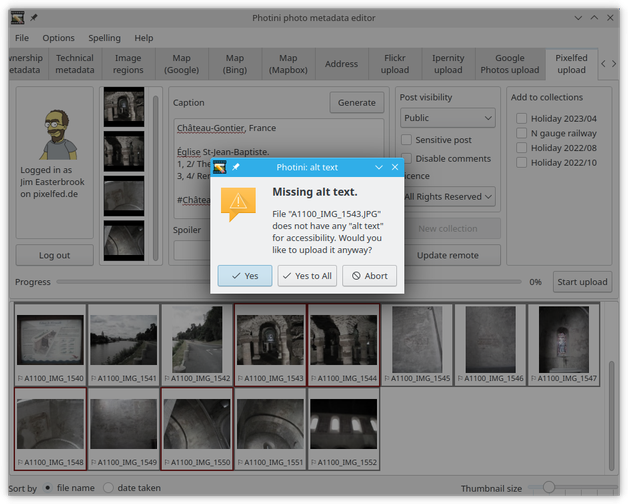Click the warning icon in the alt text dialog
Screen dimensions: 628x504
pyautogui.click(x=238, y=204)
